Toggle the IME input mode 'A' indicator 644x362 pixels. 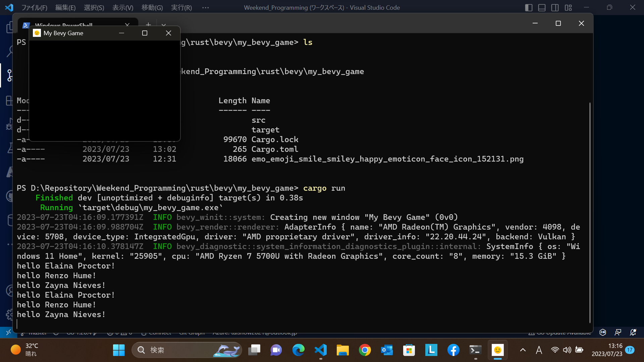[539, 350]
